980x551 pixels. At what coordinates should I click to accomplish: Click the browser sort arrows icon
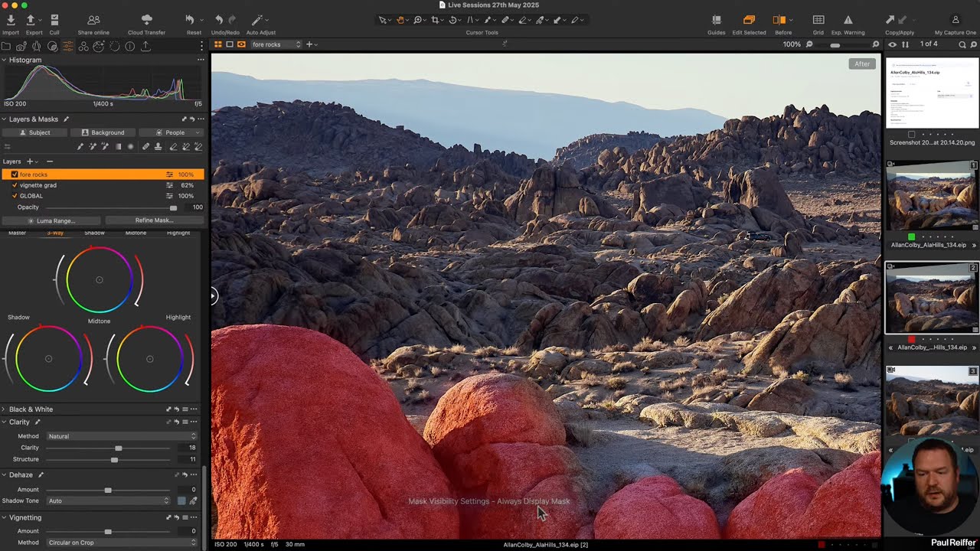point(905,44)
